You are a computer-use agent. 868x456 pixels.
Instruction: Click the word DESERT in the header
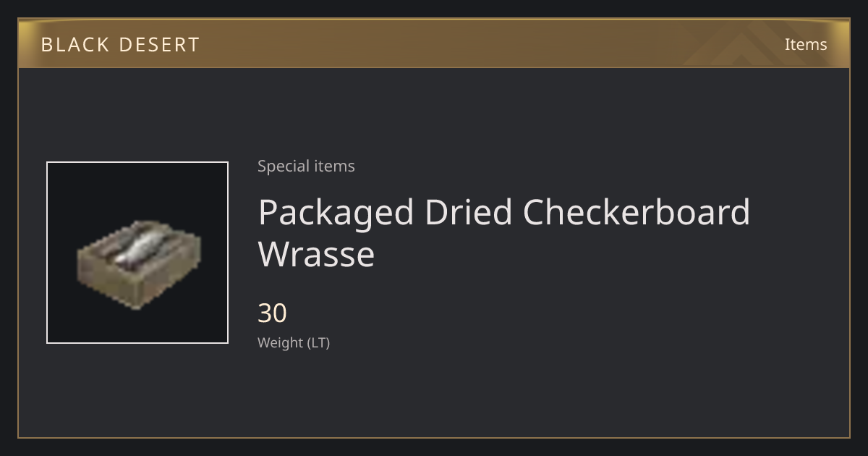coord(159,45)
